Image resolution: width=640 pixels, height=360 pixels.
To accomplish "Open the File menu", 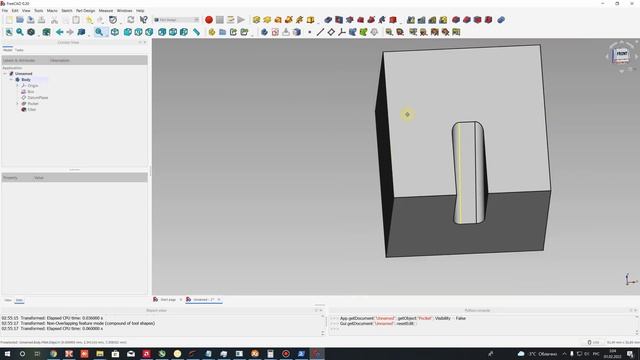I will click(x=4, y=11).
